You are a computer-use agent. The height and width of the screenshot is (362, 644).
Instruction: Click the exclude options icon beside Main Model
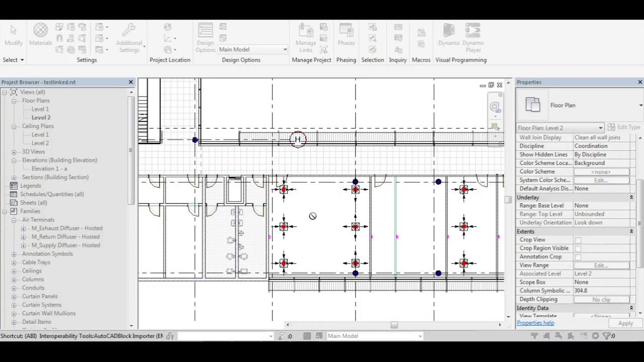[319, 336]
